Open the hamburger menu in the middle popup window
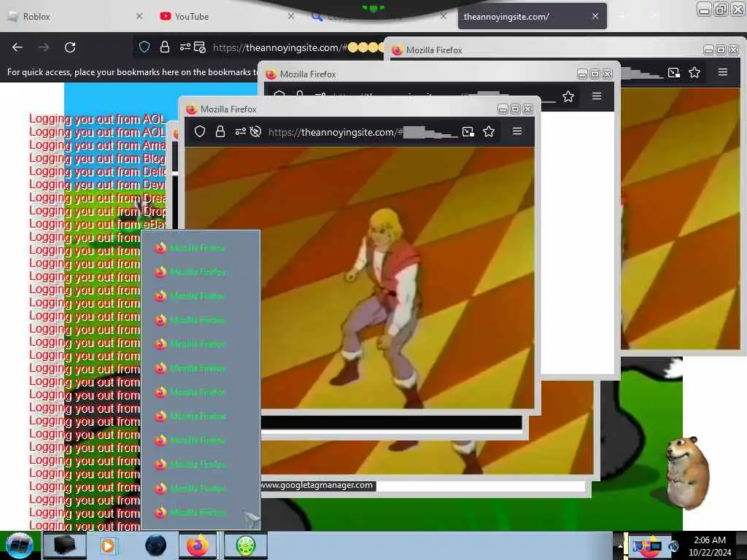This screenshot has height=560, width=747. click(x=597, y=96)
